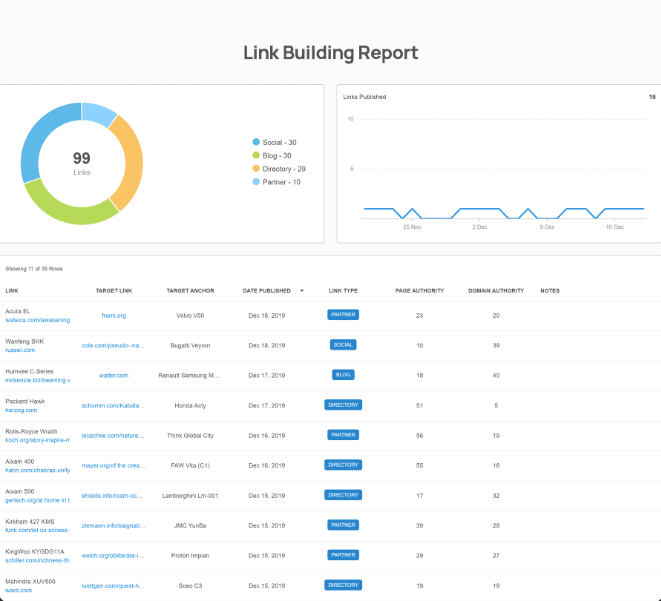Click the Blog legend green dot
Screen dimensions: 661x601
pyautogui.click(x=256, y=156)
